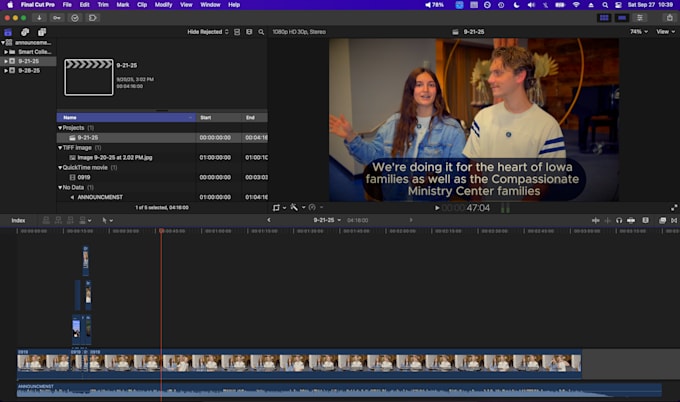Open the Mark menu

[x=123, y=5]
